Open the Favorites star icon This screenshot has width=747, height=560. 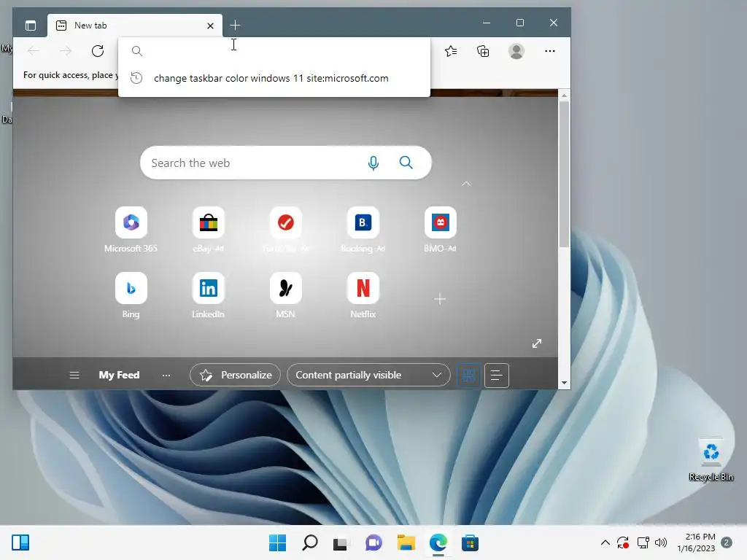point(451,51)
